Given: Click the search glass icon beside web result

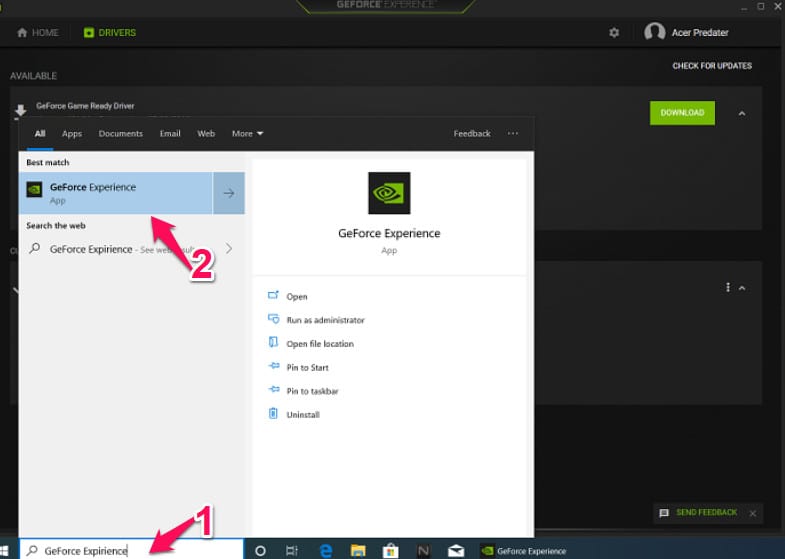Looking at the screenshot, I should click(35, 248).
